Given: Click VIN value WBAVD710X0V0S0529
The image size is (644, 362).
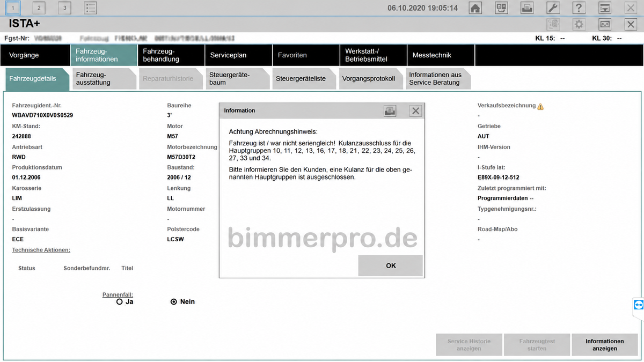Looking at the screenshot, I should pyautogui.click(x=42, y=115).
